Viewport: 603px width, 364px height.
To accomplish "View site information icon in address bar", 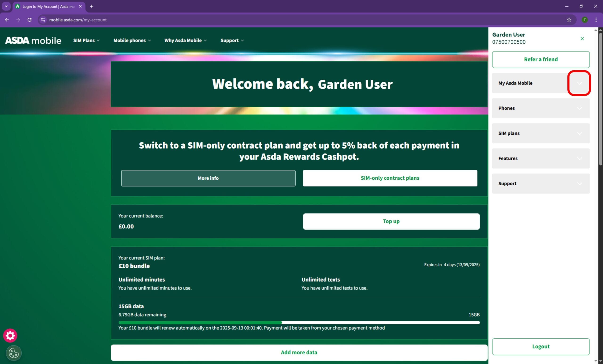I will click(43, 20).
